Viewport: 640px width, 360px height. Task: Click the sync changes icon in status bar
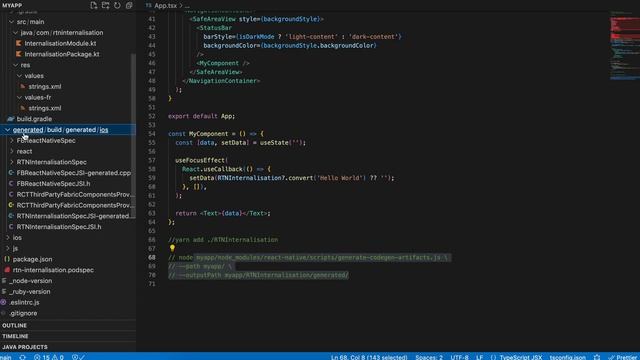22,357
